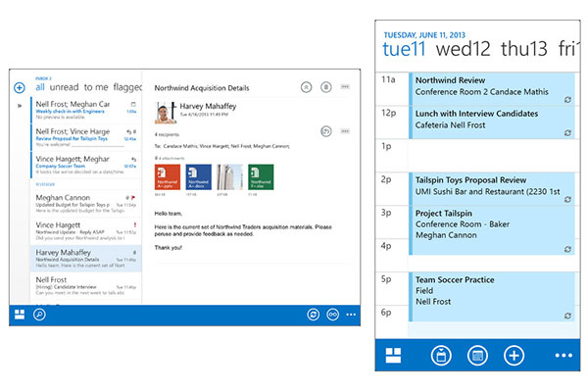Click the add event plus icon in calendar
The width and height of the screenshot is (588, 392).
514,355
